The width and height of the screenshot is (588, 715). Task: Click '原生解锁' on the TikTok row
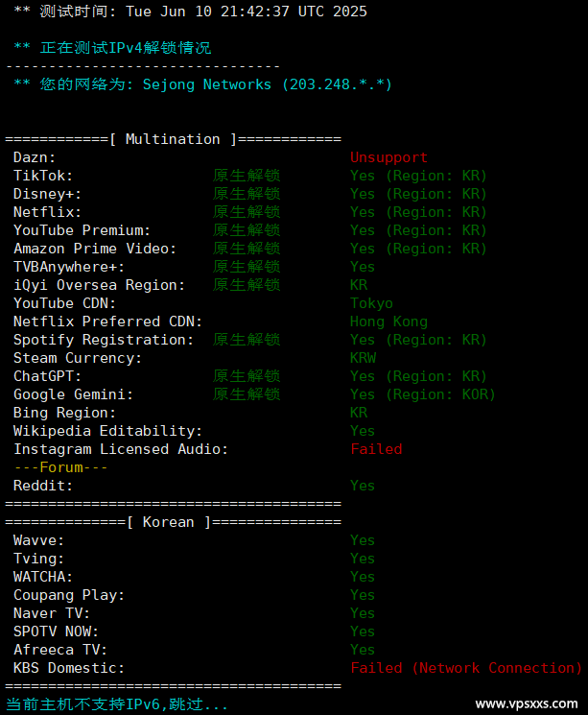(247, 176)
